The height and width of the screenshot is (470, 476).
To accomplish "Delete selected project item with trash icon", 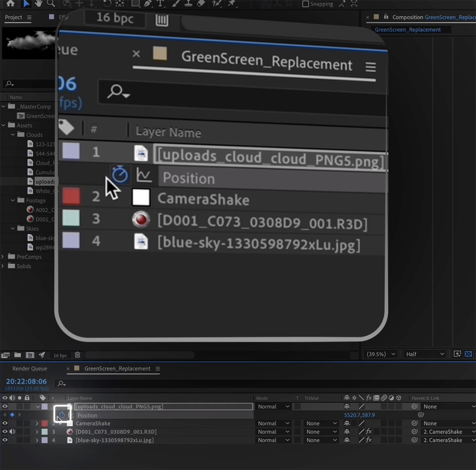I will point(77,355).
